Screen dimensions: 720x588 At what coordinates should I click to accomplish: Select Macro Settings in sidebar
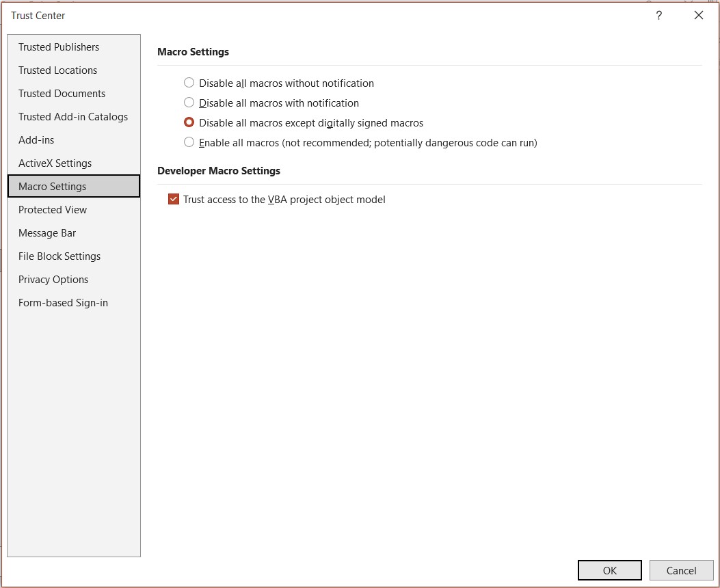coord(53,187)
